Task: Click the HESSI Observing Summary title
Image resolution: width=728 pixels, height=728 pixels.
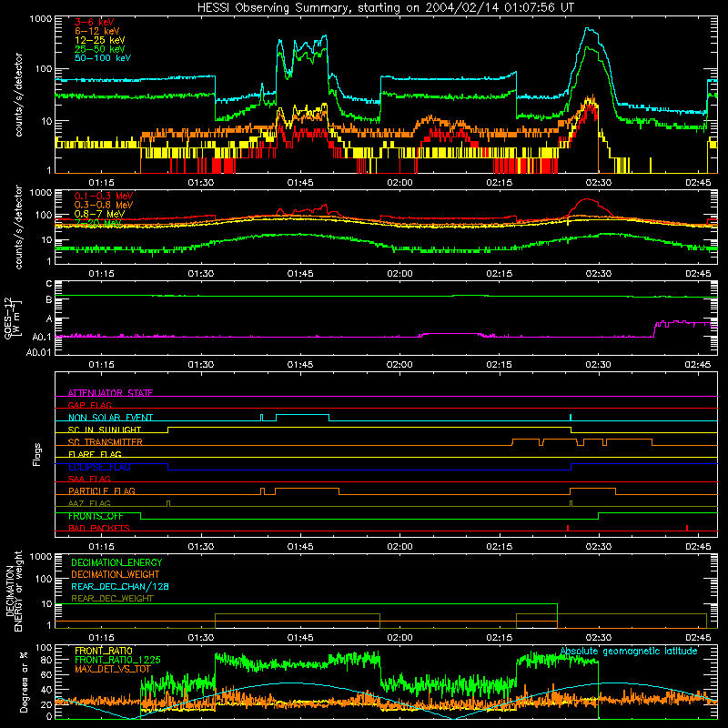Action: 386,7
